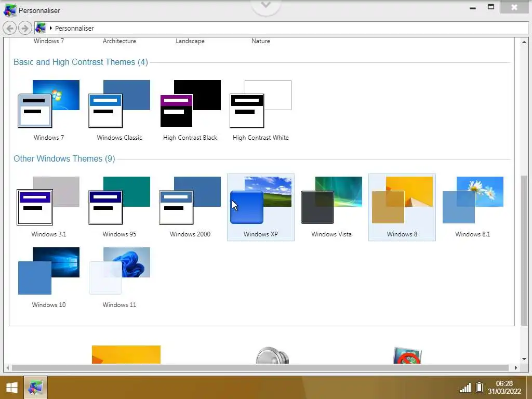
Task: Open the Sounds speaker icon
Action: [x=272, y=355]
